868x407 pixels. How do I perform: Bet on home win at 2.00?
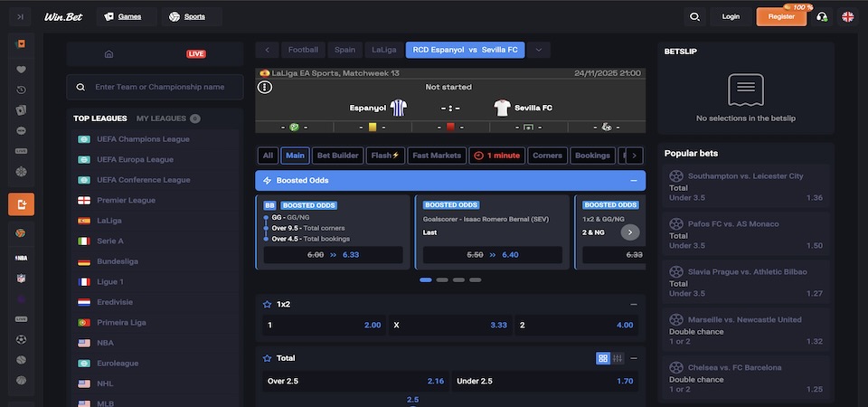click(x=325, y=325)
